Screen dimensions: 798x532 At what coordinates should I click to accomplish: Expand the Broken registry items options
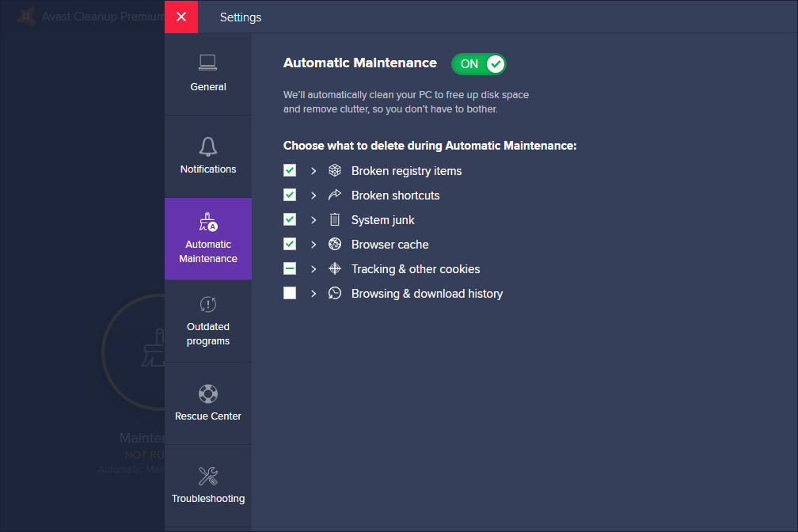(313, 170)
